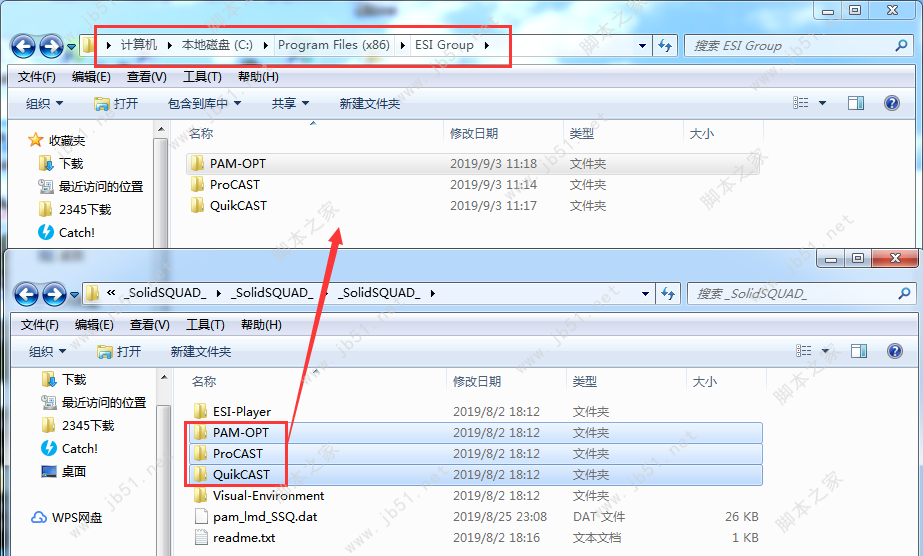Refresh the _SolidSQUAD_ address bar
Screen dimensions: 923x556
pyautogui.click(x=668, y=293)
